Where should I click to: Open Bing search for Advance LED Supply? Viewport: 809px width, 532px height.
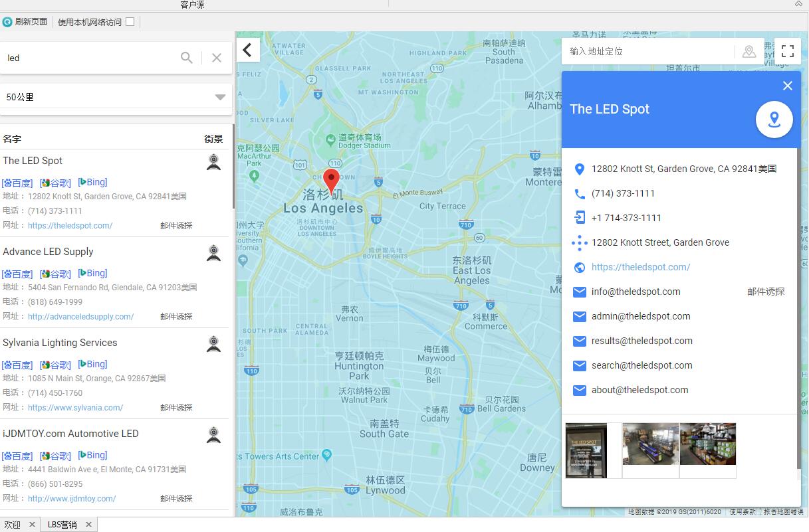click(93, 273)
